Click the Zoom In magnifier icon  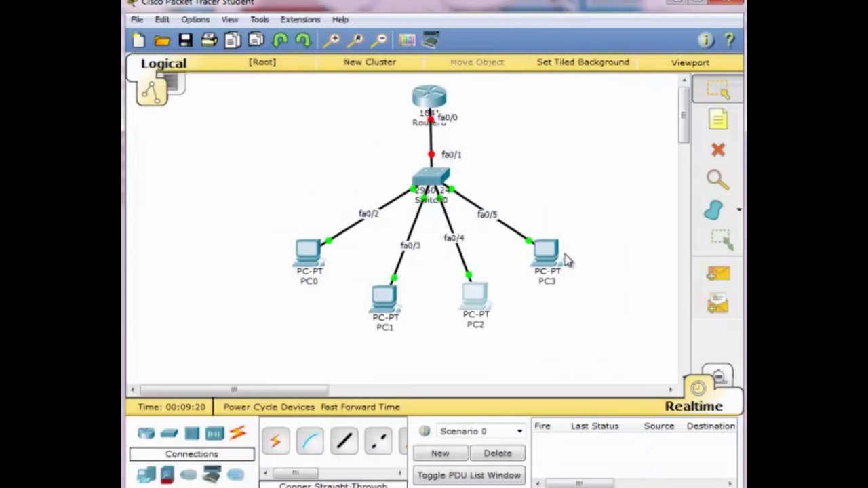pyautogui.click(x=332, y=41)
